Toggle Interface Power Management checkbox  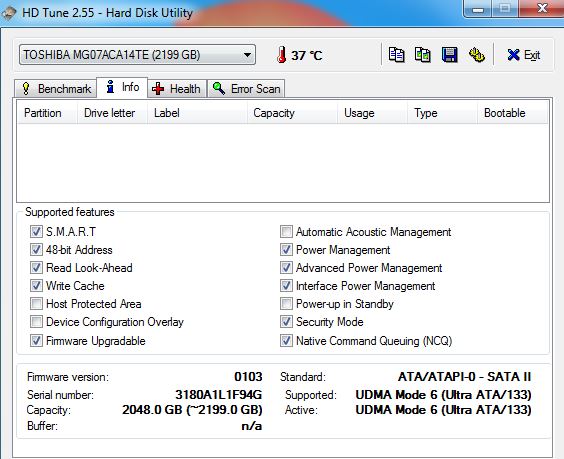[x=286, y=286]
